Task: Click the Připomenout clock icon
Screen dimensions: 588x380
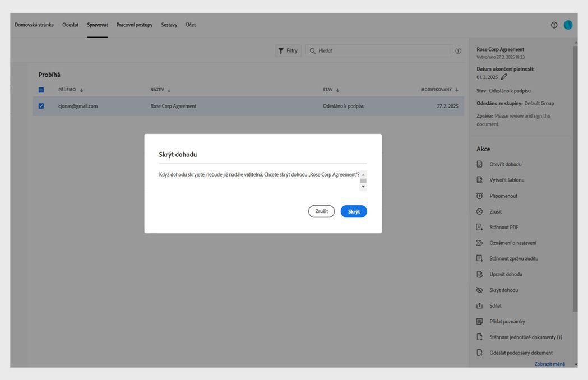Action: tap(479, 196)
